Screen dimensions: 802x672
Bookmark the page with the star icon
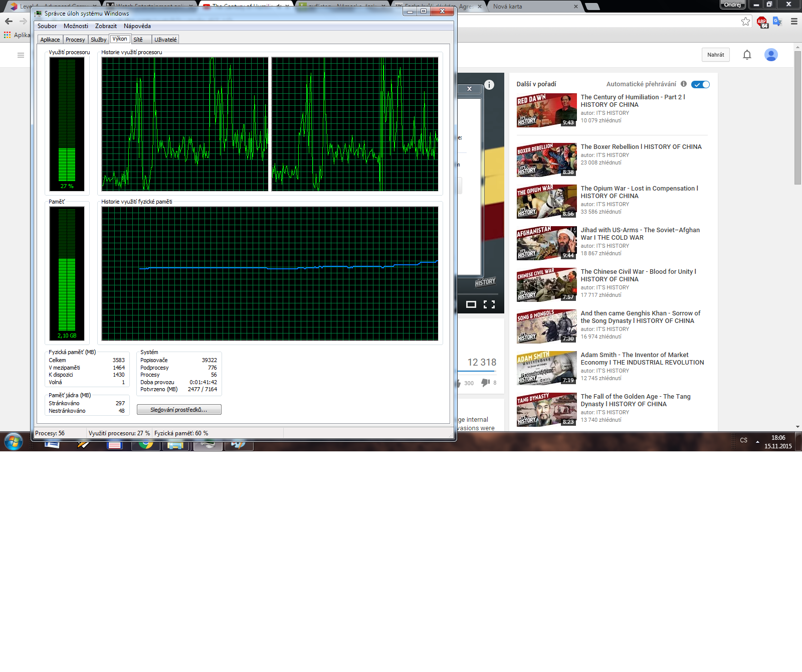(x=745, y=22)
